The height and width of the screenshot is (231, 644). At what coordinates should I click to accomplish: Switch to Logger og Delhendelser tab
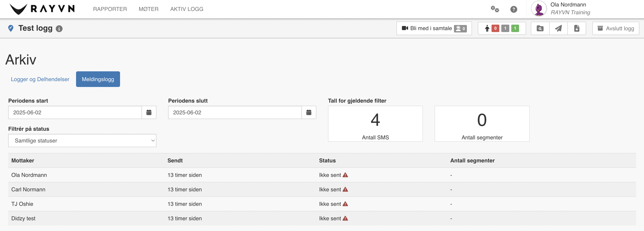(x=40, y=79)
